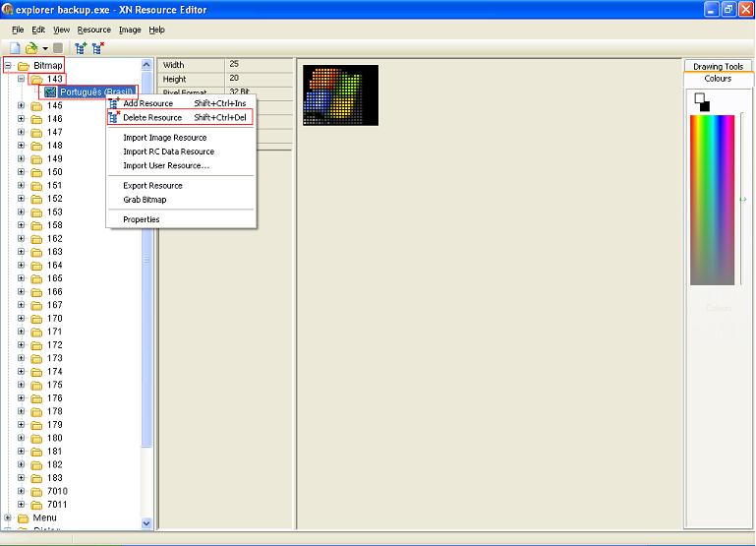Click the tree scrollbar down arrow
756x546 pixels.
[x=146, y=522]
